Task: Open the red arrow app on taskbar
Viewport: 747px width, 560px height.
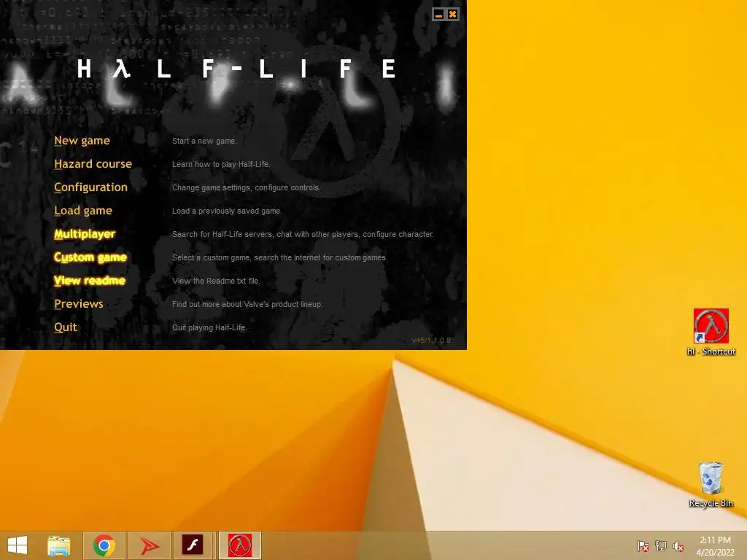Action: coord(149,545)
